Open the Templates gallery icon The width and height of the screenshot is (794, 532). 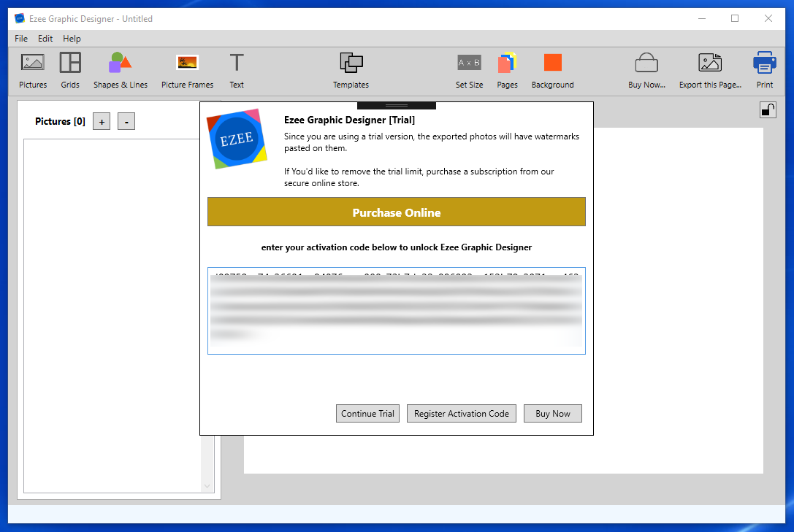pyautogui.click(x=351, y=63)
